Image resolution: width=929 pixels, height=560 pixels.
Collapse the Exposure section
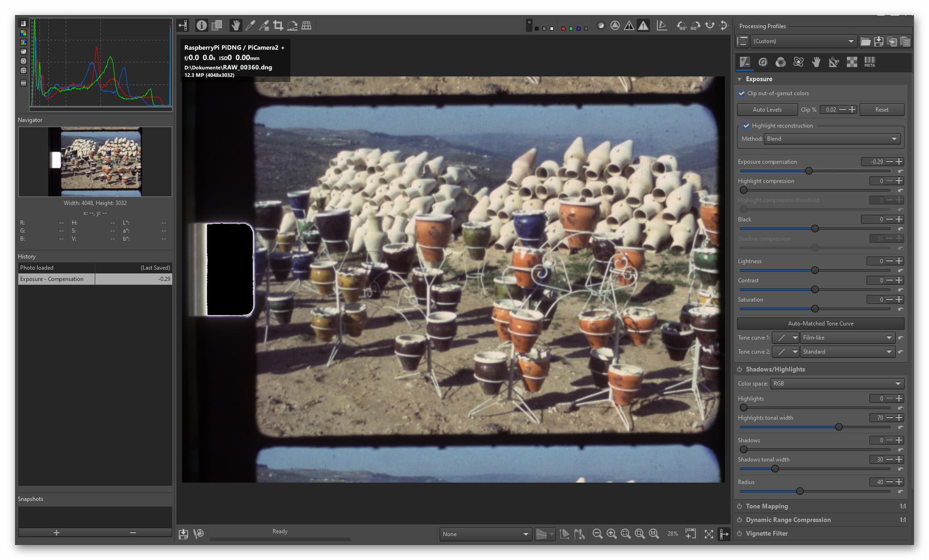(x=739, y=79)
